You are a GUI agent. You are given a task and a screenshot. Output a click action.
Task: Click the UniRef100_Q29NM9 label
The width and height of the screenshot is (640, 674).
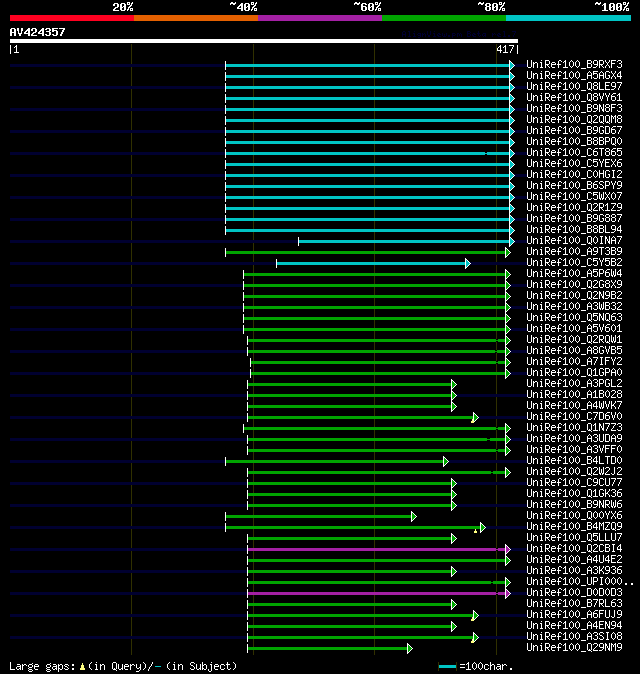[x=574, y=647]
